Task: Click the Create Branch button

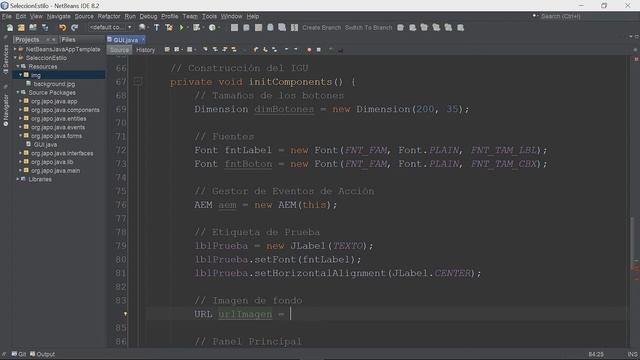Action: (x=322, y=28)
